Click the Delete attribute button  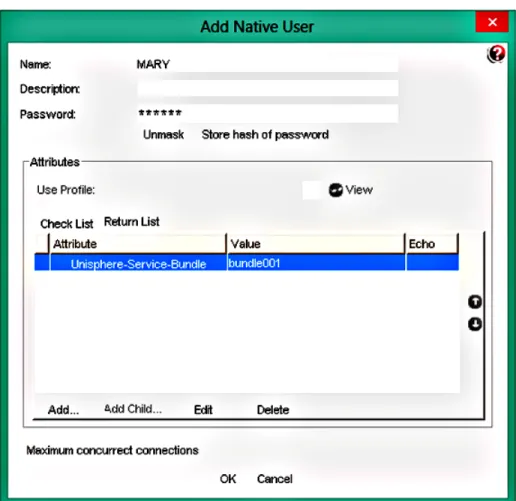pos(273,410)
